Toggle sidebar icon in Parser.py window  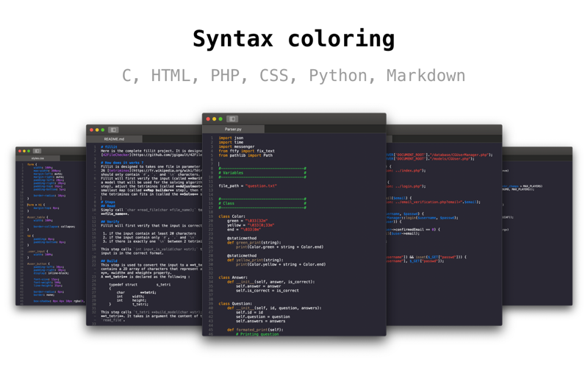click(x=232, y=119)
